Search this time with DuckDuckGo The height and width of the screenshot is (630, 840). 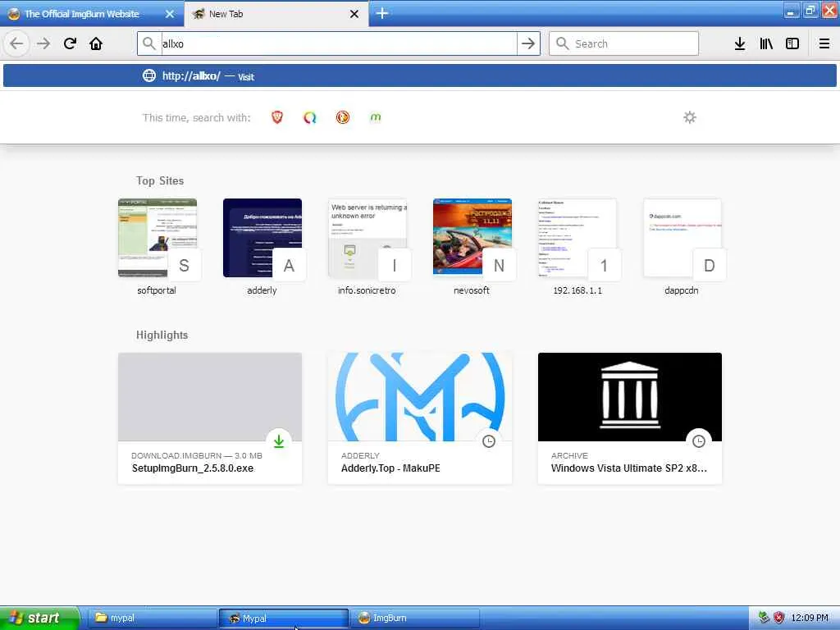[x=343, y=117]
